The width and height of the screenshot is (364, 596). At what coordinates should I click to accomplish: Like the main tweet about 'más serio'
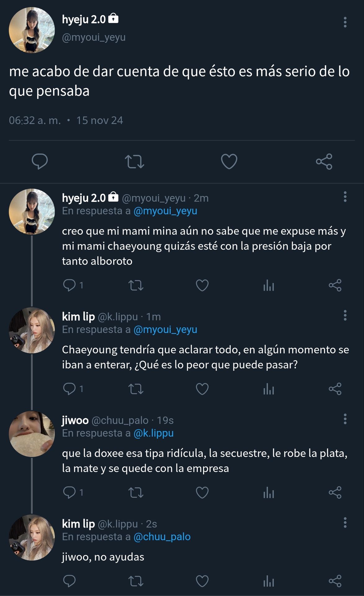coord(229,161)
